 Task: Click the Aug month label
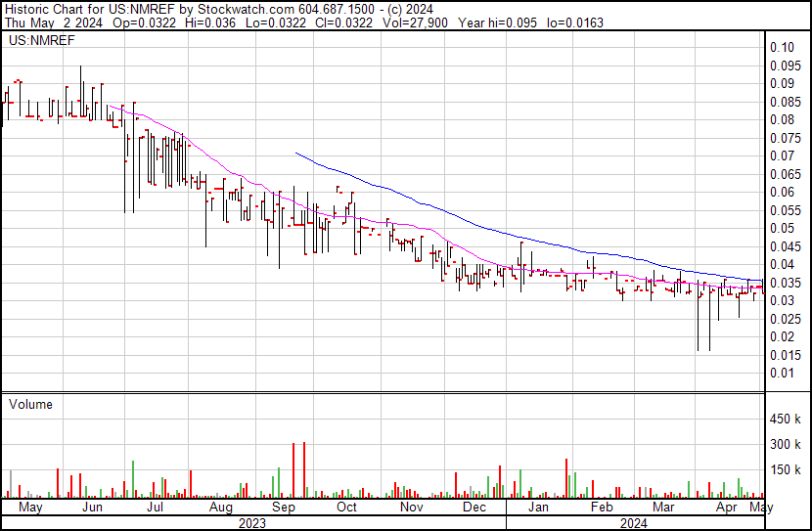pyautogui.click(x=220, y=508)
